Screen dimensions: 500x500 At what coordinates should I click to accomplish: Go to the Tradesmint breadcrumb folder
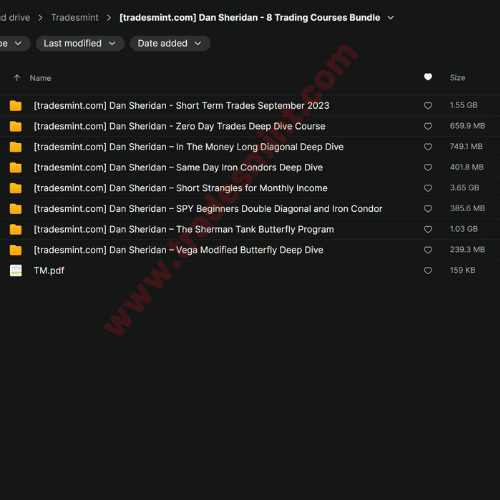[x=75, y=18]
